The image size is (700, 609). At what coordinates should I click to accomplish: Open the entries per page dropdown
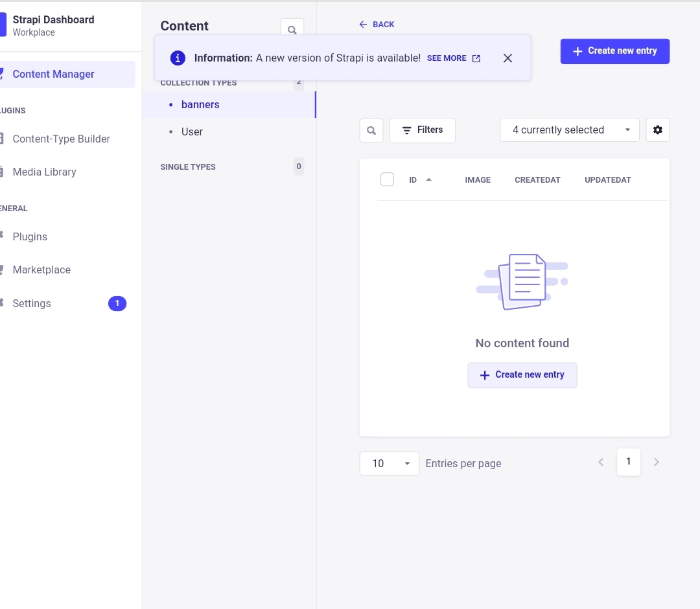click(x=389, y=463)
